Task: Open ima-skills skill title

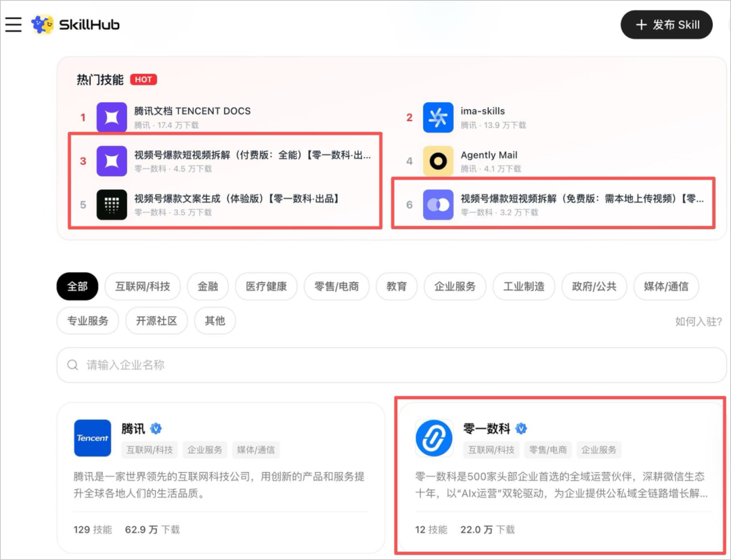Action: pyautogui.click(x=483, y=111)
